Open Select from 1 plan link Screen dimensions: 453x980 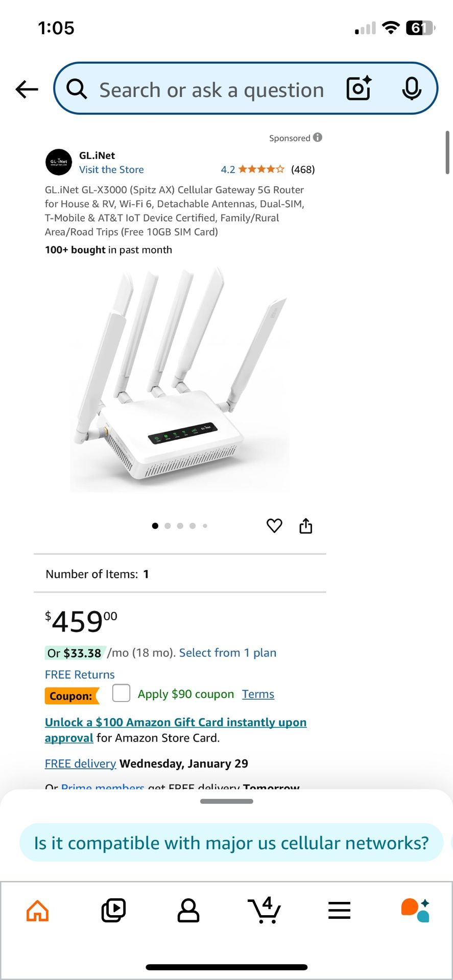pos(227,653)
